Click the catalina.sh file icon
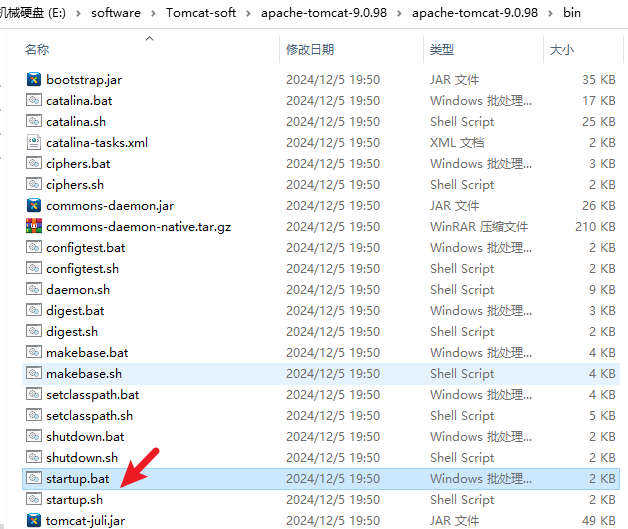 34,121
